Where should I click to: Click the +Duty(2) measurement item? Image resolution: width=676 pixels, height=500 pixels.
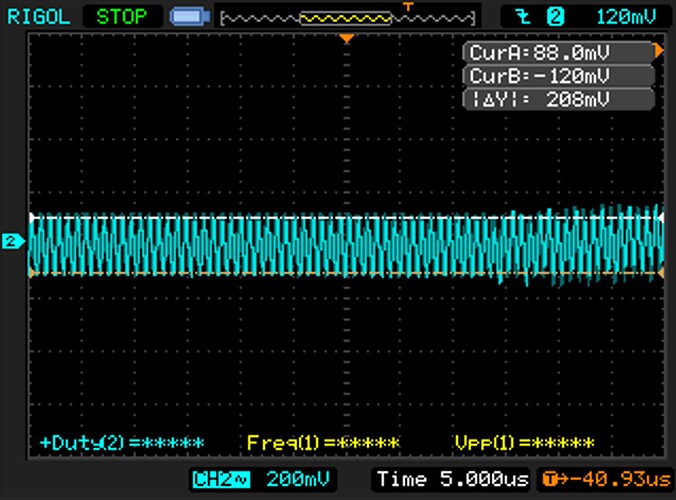121,442
